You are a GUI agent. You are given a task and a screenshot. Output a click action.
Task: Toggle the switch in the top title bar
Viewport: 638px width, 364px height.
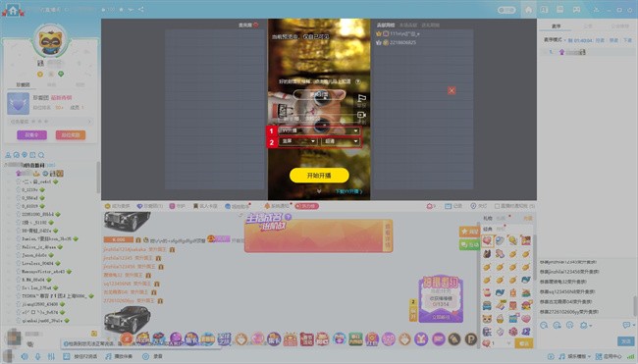506,10
